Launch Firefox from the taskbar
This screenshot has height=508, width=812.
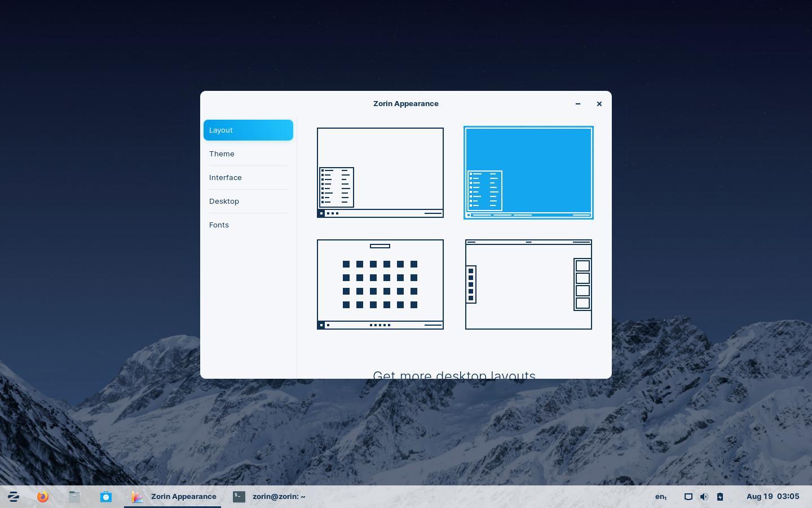(43, 497)
